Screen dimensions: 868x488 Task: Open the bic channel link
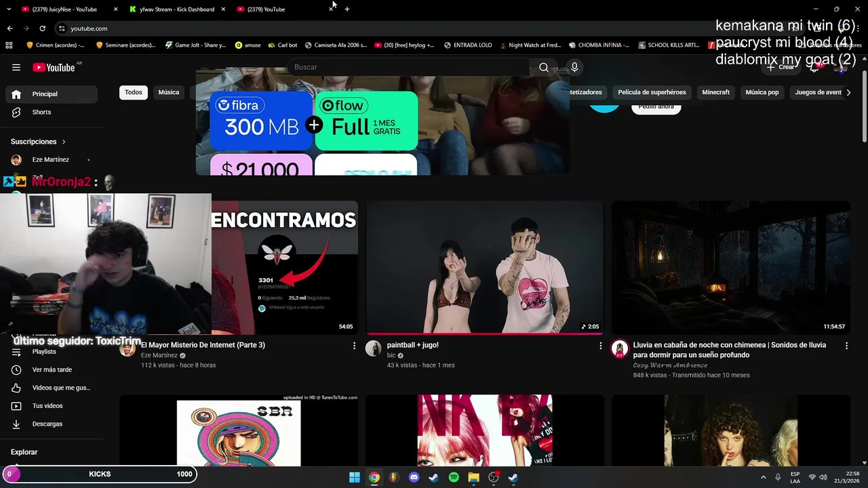[391, 355]
